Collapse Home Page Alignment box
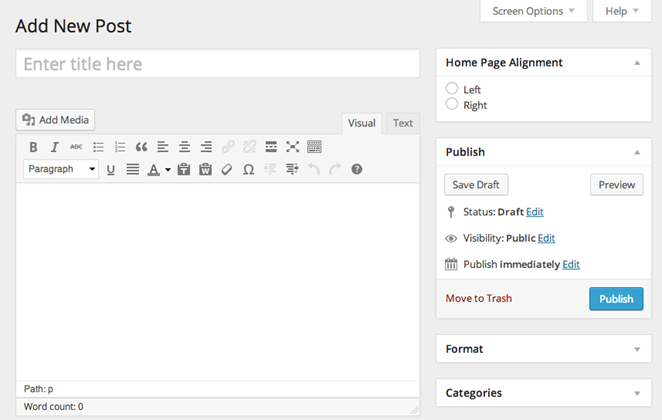The image size is (662, 420). coord(637,63)
